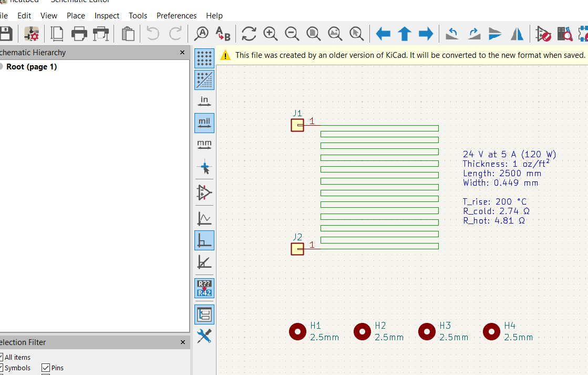Toggle the Pins selection filter checkbox
Viewport: 588px width, 375px height.
tap(46, 368)
